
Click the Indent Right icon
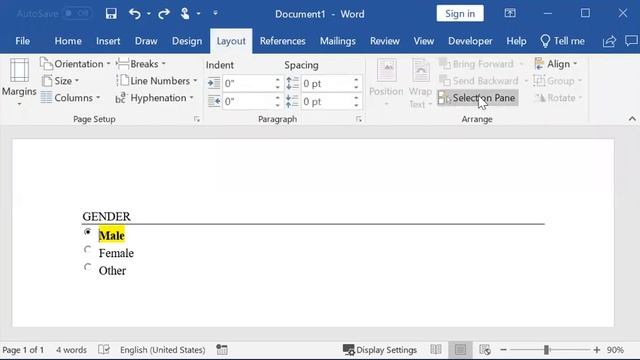(x=214, y=101)
